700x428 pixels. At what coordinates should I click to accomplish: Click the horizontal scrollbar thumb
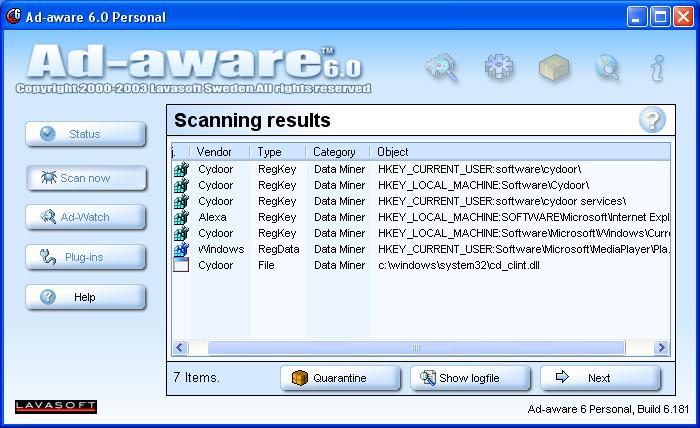click(x=416, y=347)
